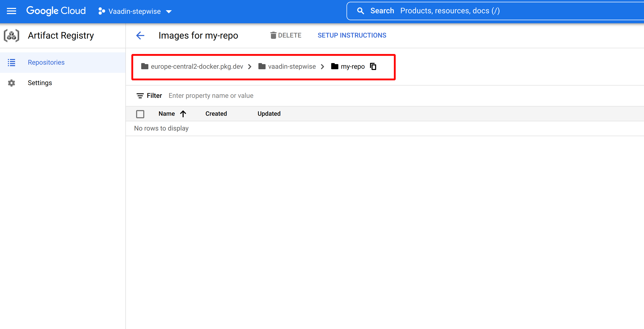Click the Filter icon
Image resolution: width=644 pixels, height=329 pixels.
140,96
